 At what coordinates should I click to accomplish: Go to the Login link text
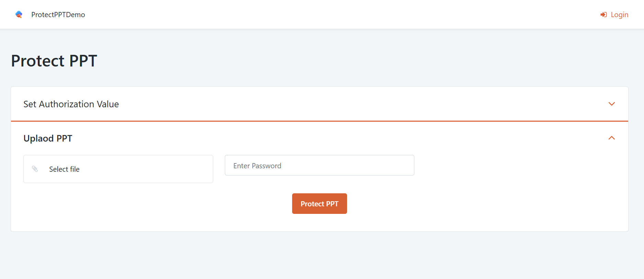619,15
